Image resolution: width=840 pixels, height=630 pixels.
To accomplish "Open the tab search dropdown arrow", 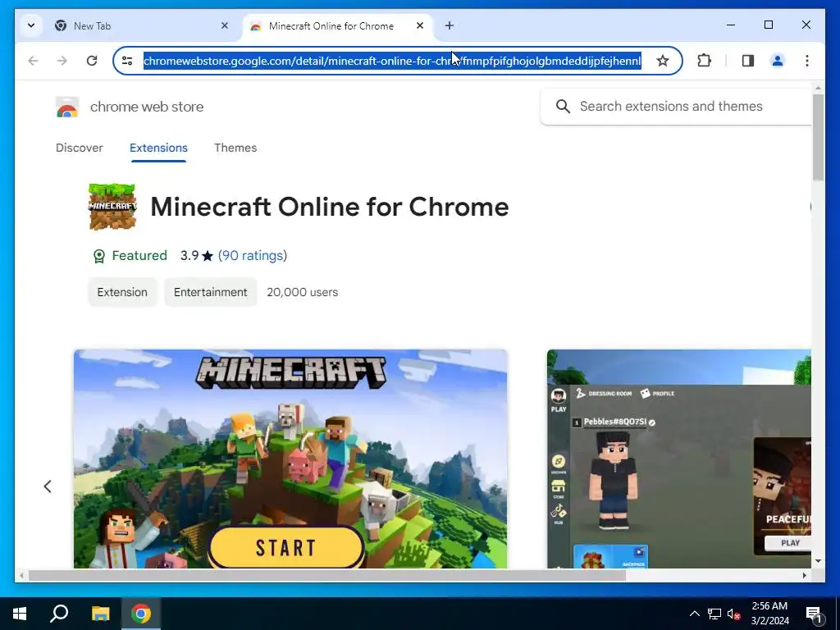I will point(31,25).
